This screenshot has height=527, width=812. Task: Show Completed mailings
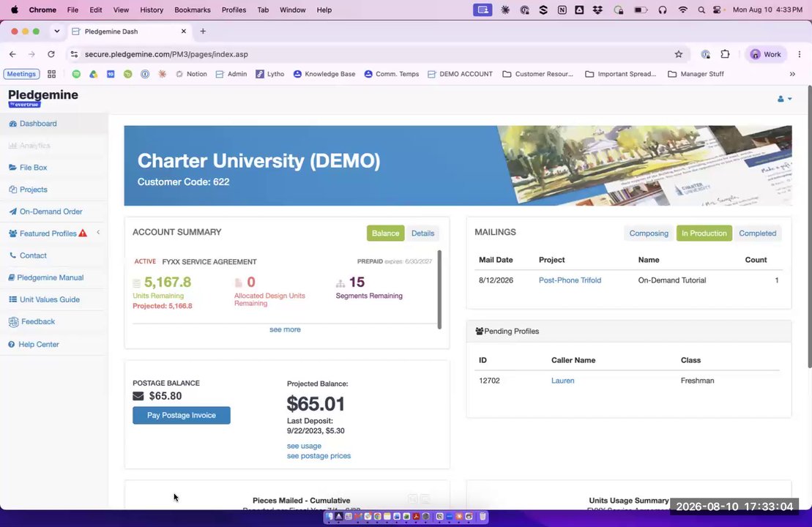757,233
